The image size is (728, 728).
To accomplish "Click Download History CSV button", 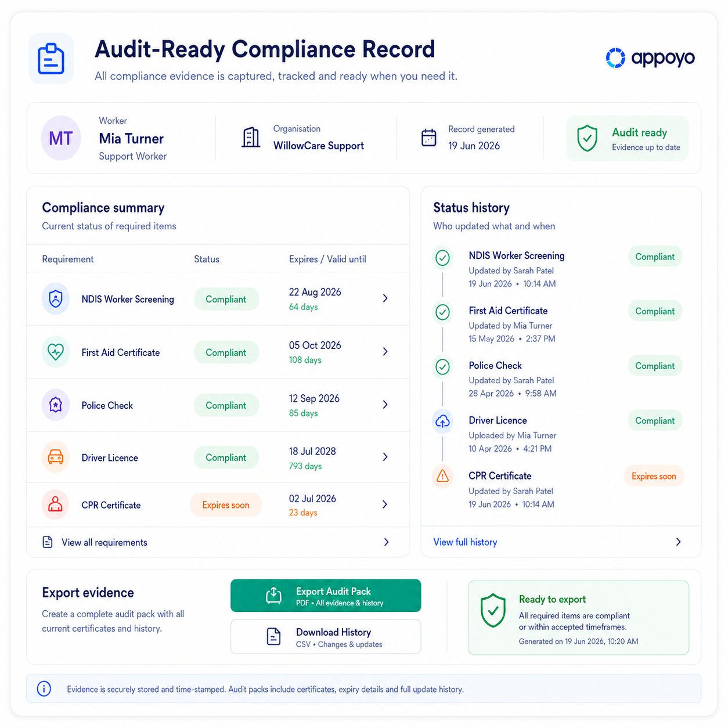I will (326, 637).
